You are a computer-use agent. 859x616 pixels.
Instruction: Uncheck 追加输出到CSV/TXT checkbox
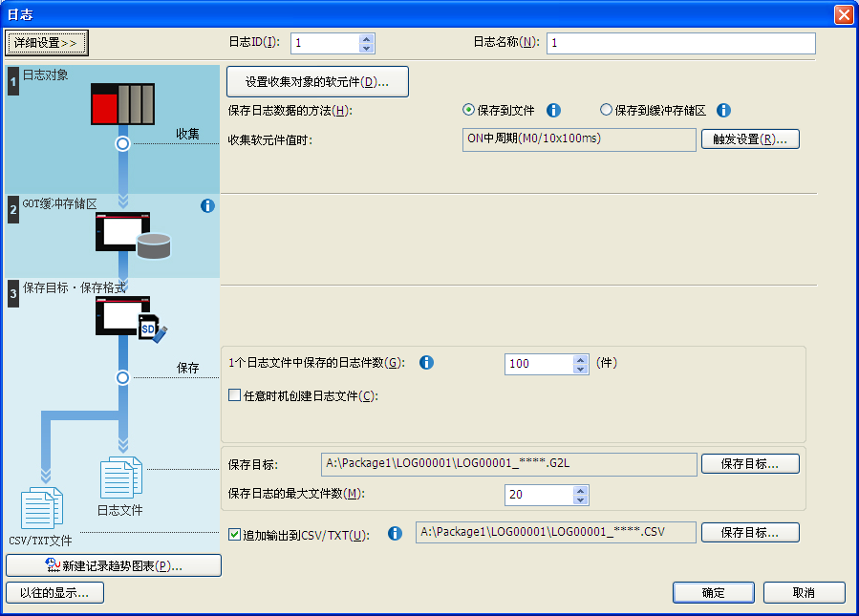(235, 534)
